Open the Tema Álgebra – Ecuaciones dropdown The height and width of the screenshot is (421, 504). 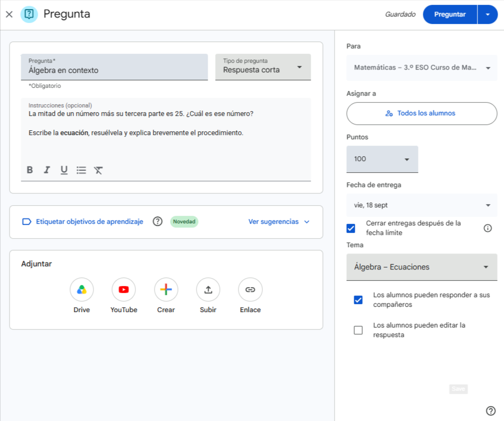pyautogui.click(x=422, y=267)
